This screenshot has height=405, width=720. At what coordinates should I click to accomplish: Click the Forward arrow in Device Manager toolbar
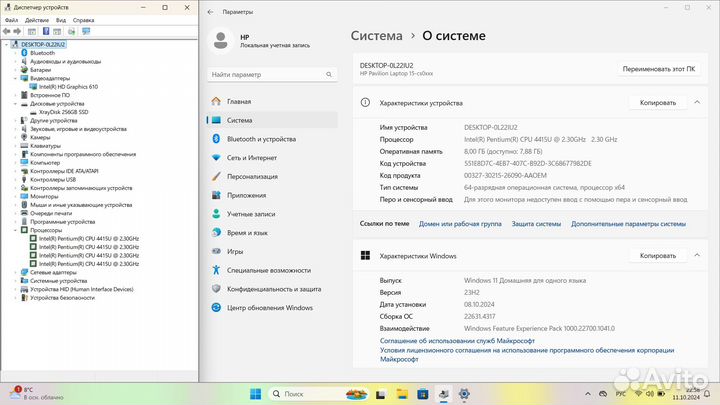(17, 31)
